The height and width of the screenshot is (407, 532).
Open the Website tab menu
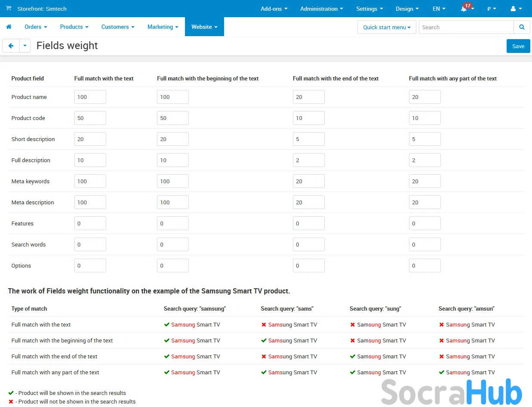point(204,27)
